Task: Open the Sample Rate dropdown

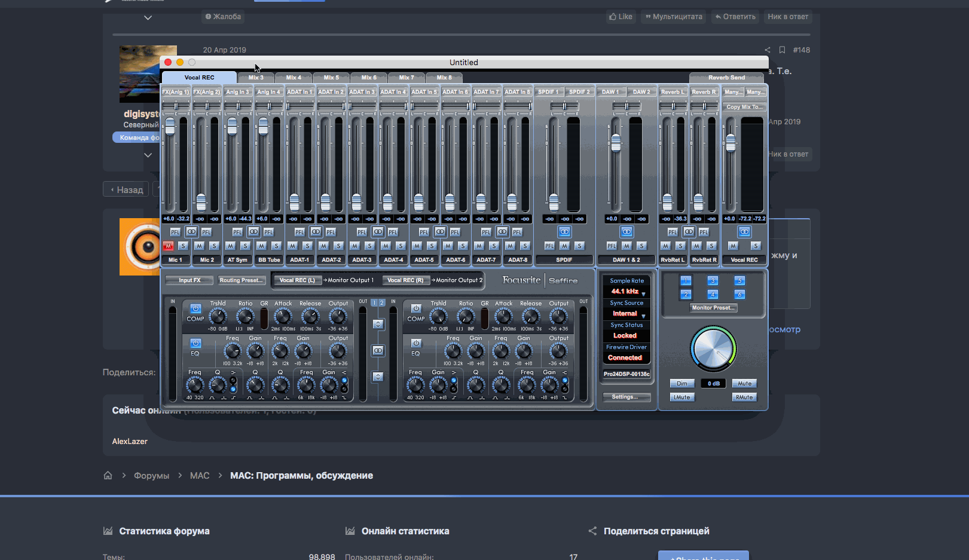Action: [626, 292]
